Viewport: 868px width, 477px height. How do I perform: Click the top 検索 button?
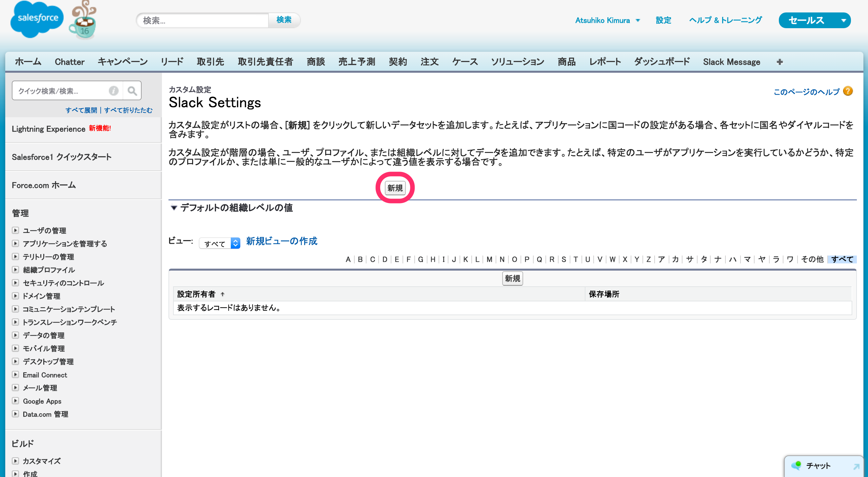coord(284,20)
